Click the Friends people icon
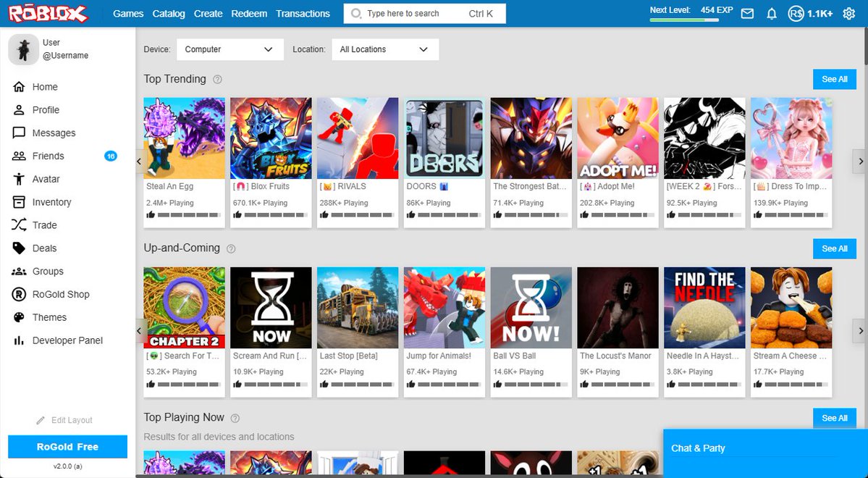Screen dimensions: 868x478 19,156
